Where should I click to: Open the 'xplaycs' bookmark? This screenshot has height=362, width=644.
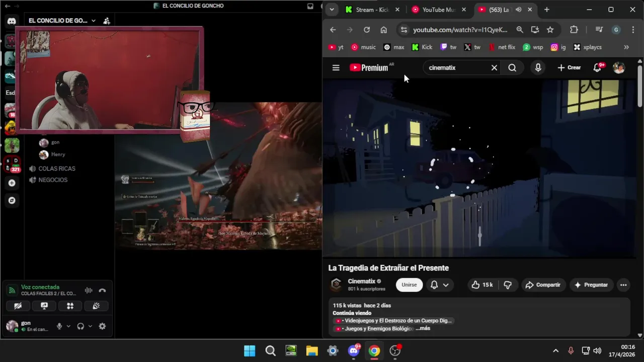pyautogui.click(x=588, y=47)
